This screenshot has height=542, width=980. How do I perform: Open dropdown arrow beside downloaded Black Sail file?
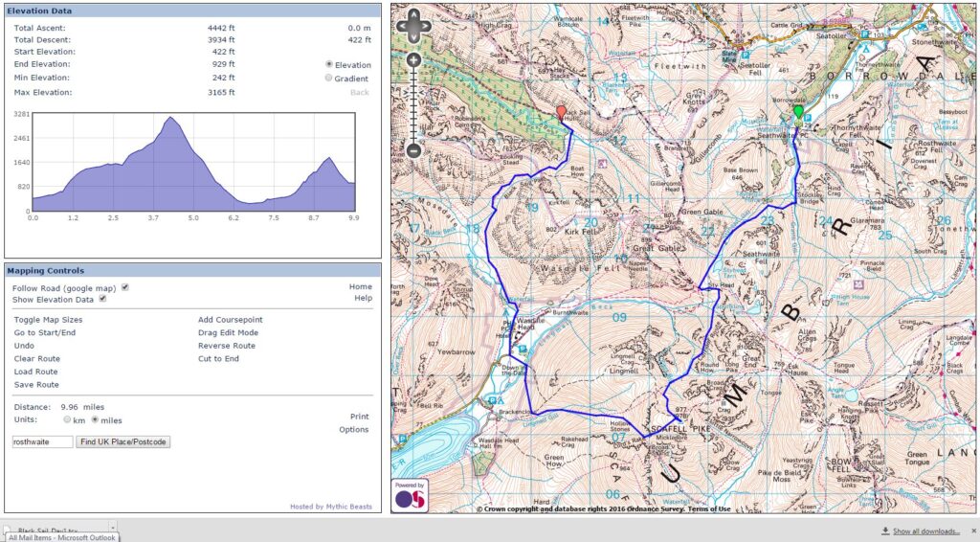point(112,528)
